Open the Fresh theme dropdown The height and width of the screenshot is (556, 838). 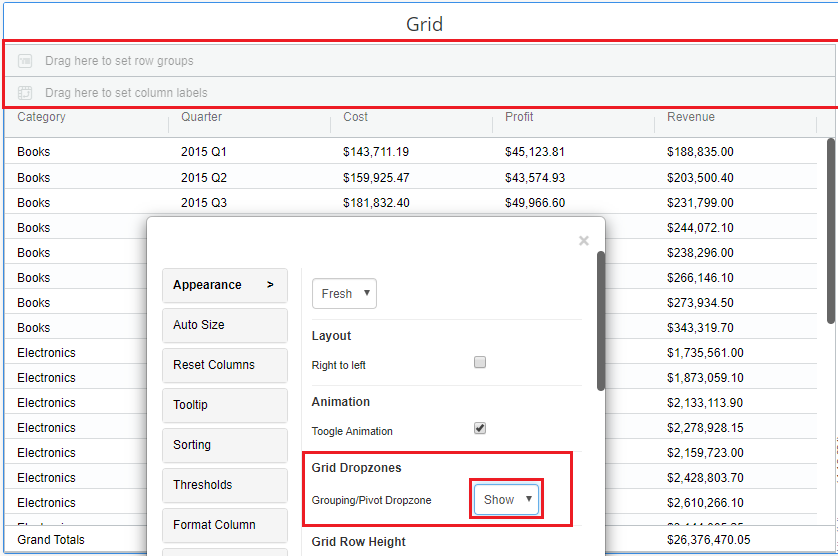click(x=344, y=294)
